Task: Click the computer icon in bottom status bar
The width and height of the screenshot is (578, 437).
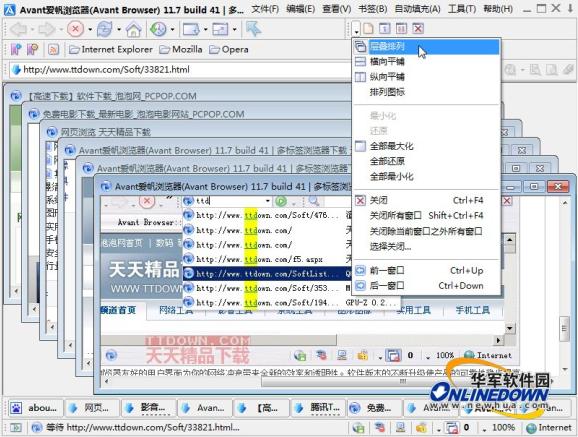Action: [401, 428]
